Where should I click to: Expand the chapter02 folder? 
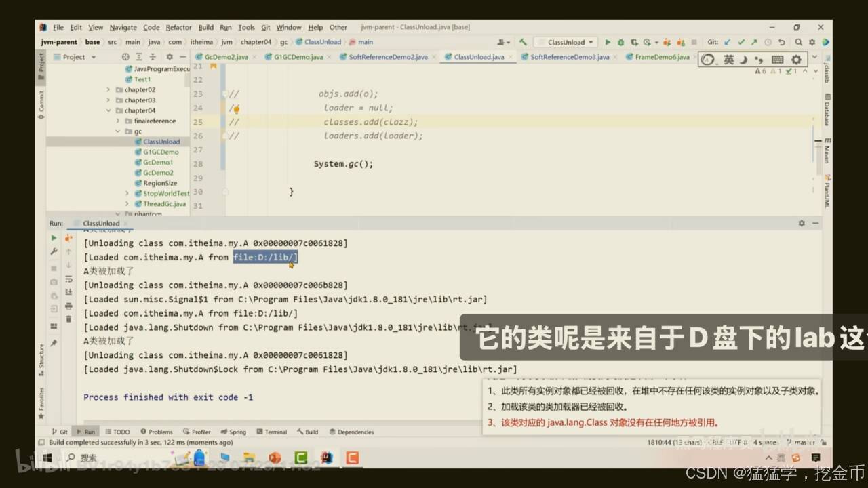tap(108, 90)
